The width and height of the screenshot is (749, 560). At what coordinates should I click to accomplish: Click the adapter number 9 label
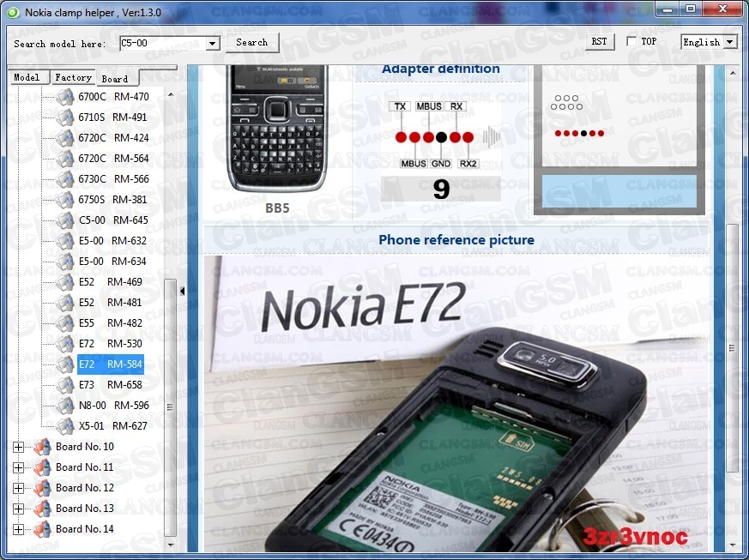(441, 189)
